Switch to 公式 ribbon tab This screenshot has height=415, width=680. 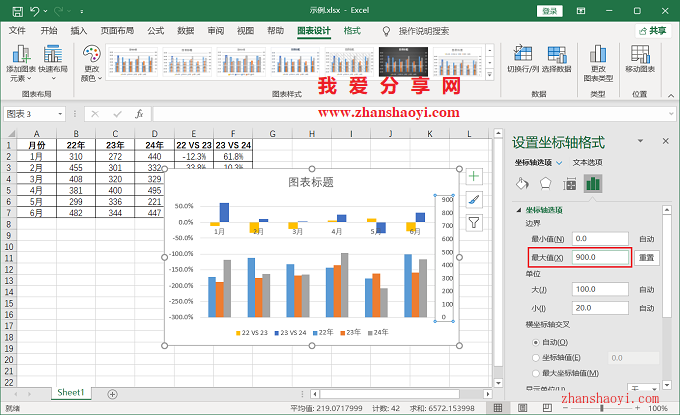[x=155, y=31]
